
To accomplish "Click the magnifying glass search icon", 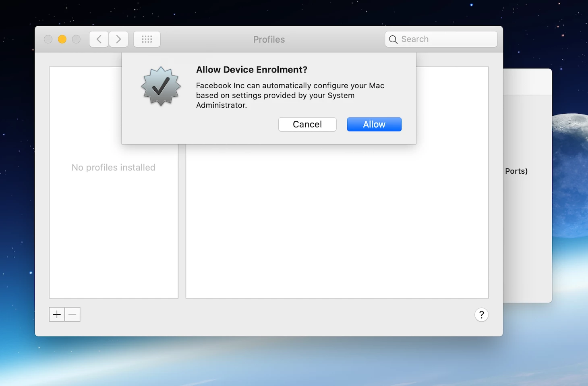I will 393,39.
